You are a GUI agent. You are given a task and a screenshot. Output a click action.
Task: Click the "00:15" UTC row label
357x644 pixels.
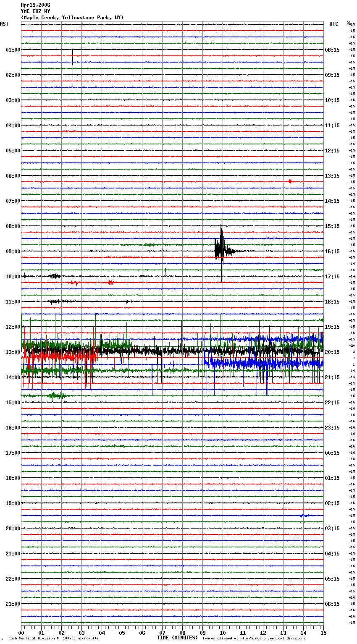(332, 453)
